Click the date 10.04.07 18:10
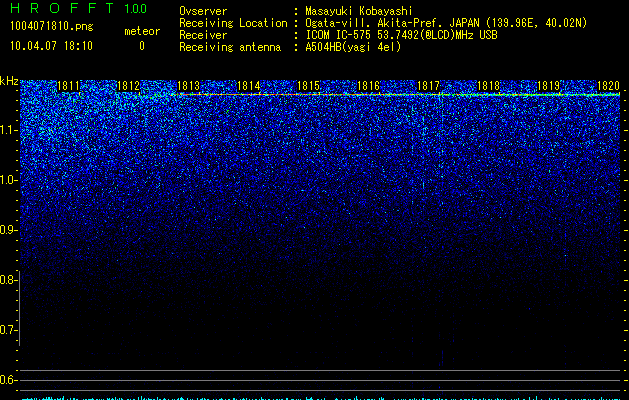629x400 pixels. (51, 46)
